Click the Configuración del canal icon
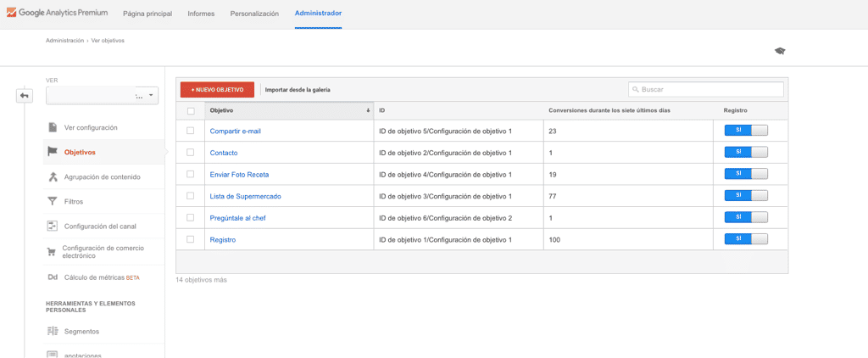The image size is (868, 358). (x=53, y=226)
